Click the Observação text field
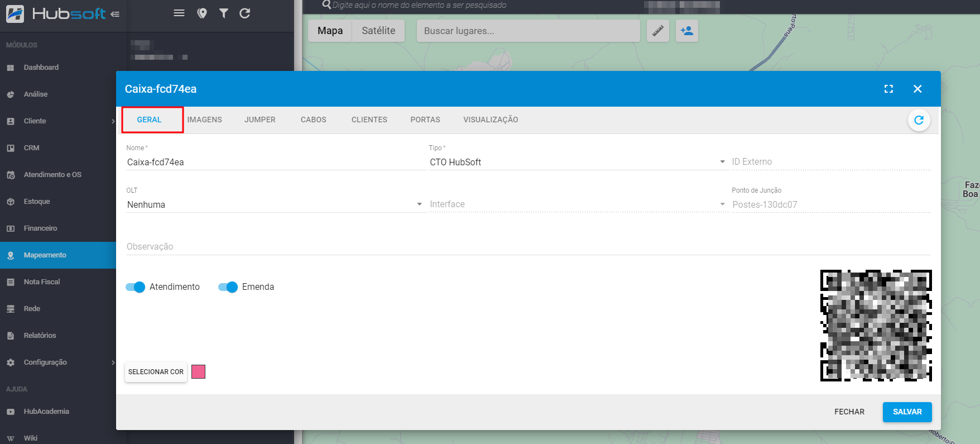980x444 pixels. pos(528,247)
